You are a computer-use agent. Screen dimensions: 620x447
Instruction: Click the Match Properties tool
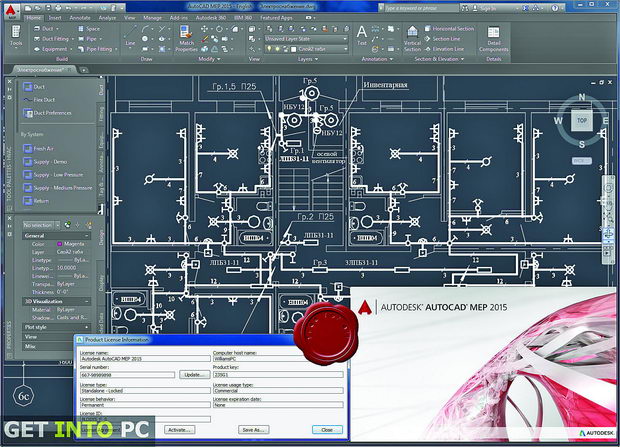186,38
